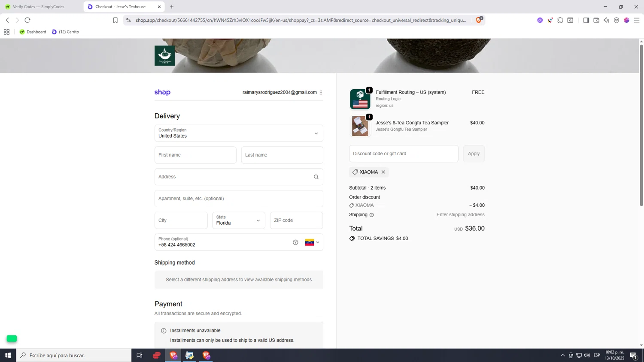Image resolution: width=644 pixels, height=362 pixels.
Task: Go back to the previous page
Action: (7, 20)
